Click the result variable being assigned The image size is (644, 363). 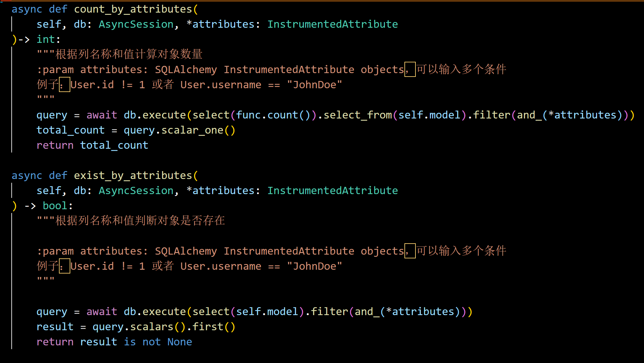tap(55, 327)
